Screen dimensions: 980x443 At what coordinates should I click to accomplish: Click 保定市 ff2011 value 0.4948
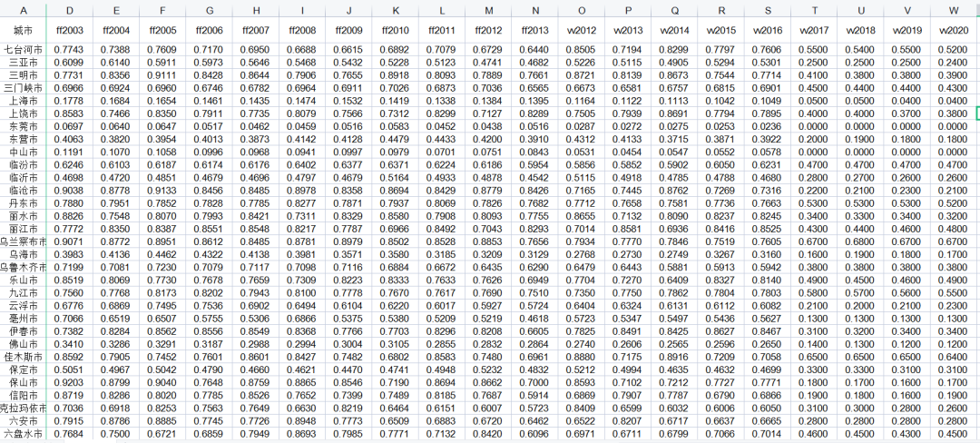coord(442,369)
